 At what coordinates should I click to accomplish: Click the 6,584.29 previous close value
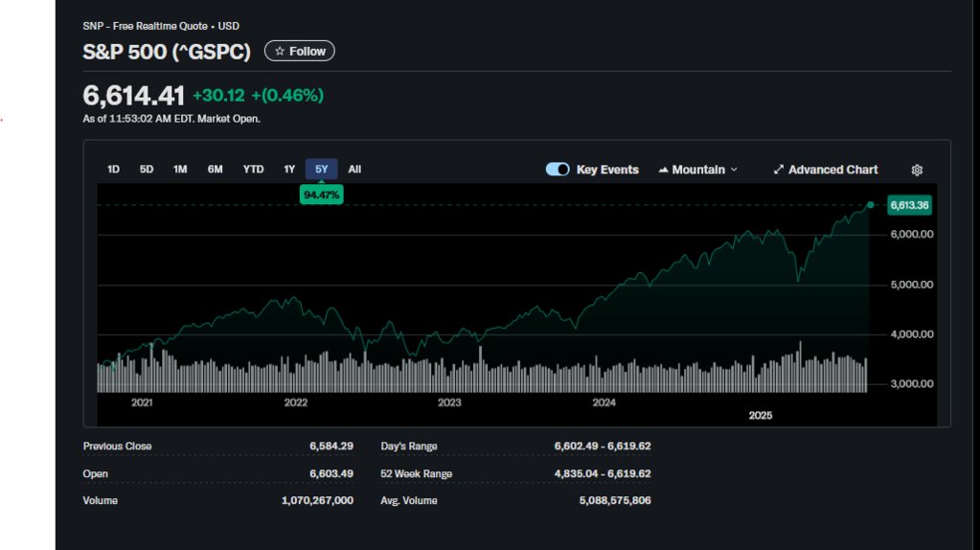click(x=331, y=447)
